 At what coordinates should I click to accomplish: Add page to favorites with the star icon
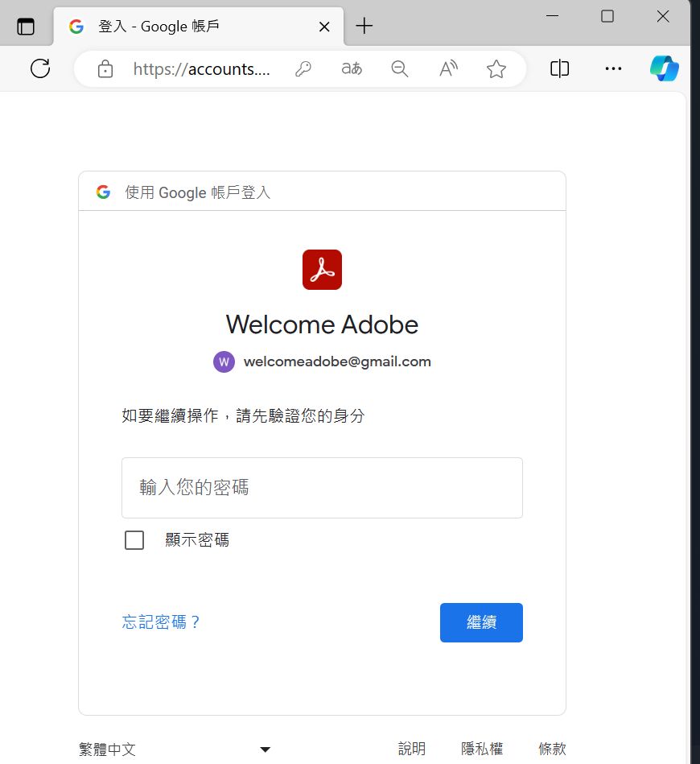click(496, 68)
